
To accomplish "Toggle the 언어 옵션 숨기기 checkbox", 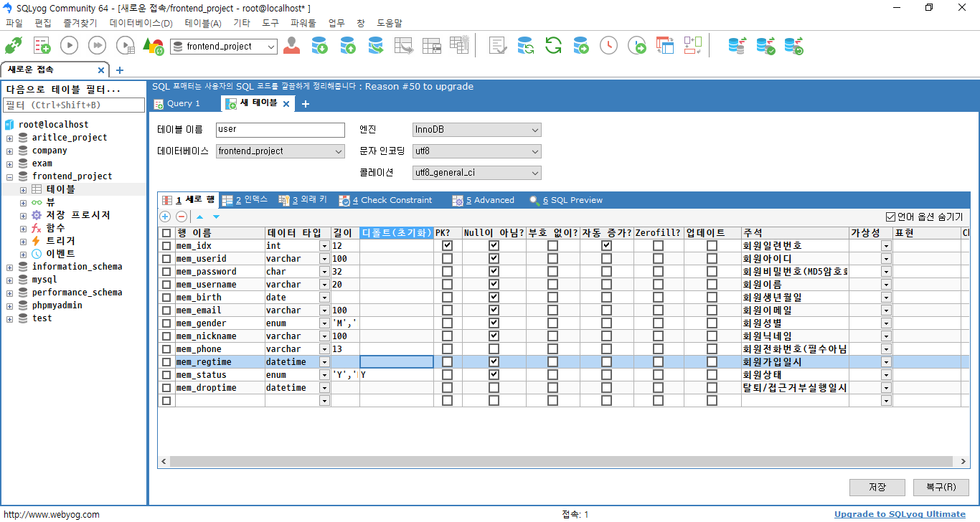I will point(890,217).
